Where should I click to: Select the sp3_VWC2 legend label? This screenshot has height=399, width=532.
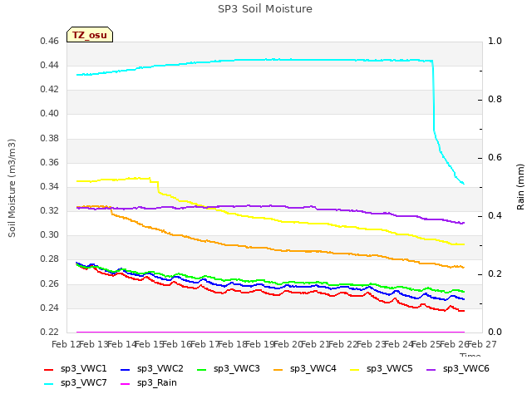point(160,369)
